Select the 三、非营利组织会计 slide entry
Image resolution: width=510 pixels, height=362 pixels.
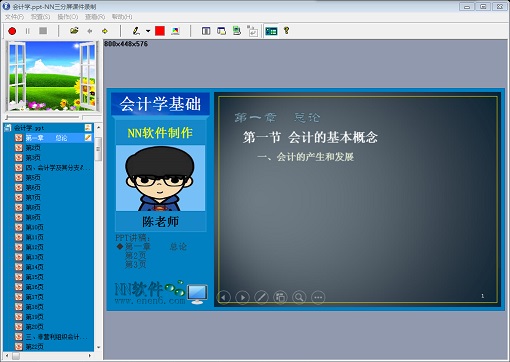point(56,337)
